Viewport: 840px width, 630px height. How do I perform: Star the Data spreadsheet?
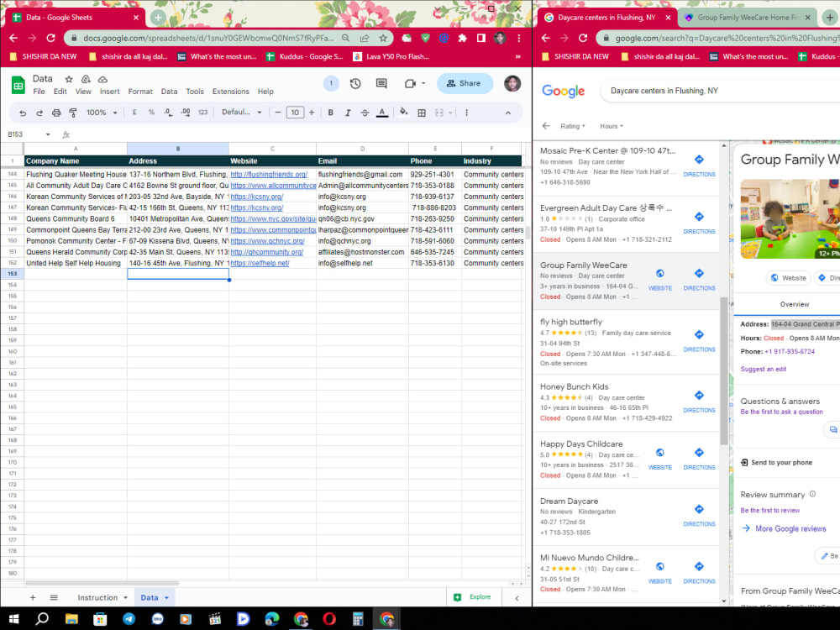69,79
